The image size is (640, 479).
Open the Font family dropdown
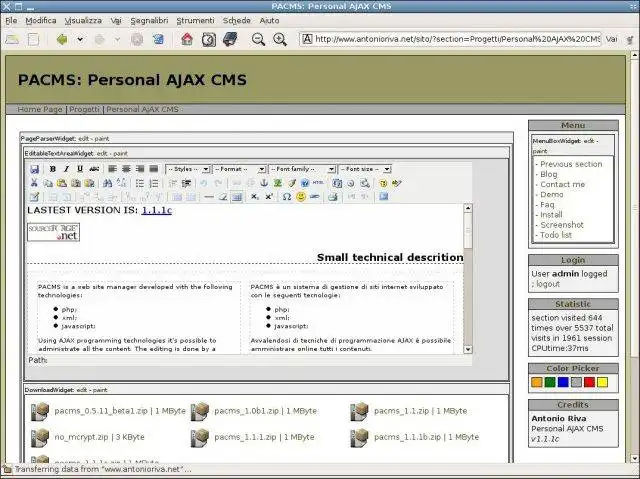pos(302,169)
